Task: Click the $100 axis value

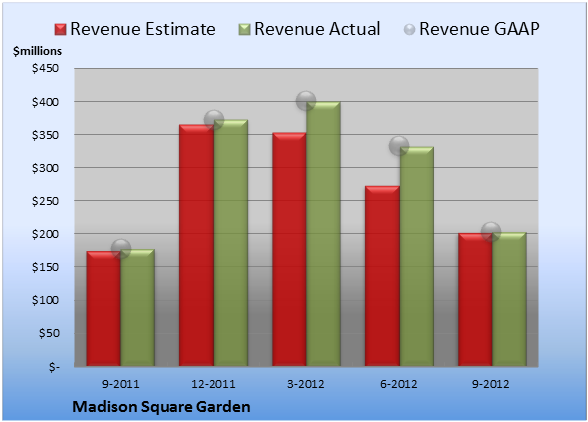Action: [45, 300]
